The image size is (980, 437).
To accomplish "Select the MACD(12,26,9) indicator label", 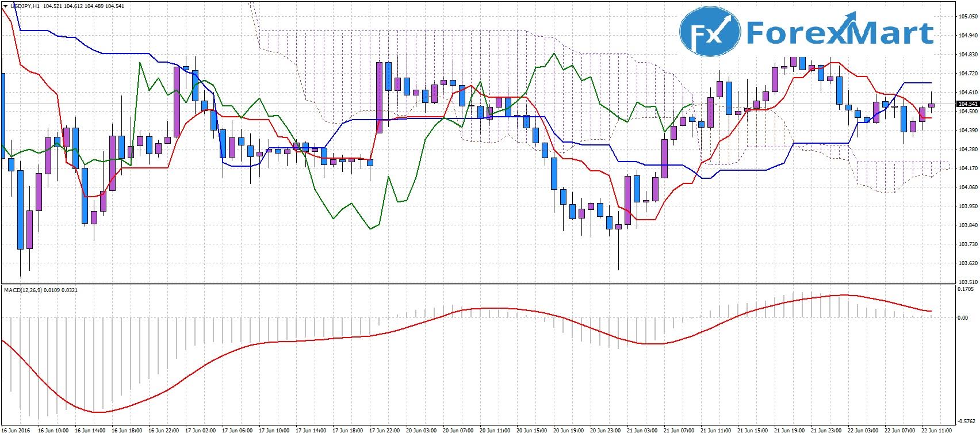I will tap(22, 290).
